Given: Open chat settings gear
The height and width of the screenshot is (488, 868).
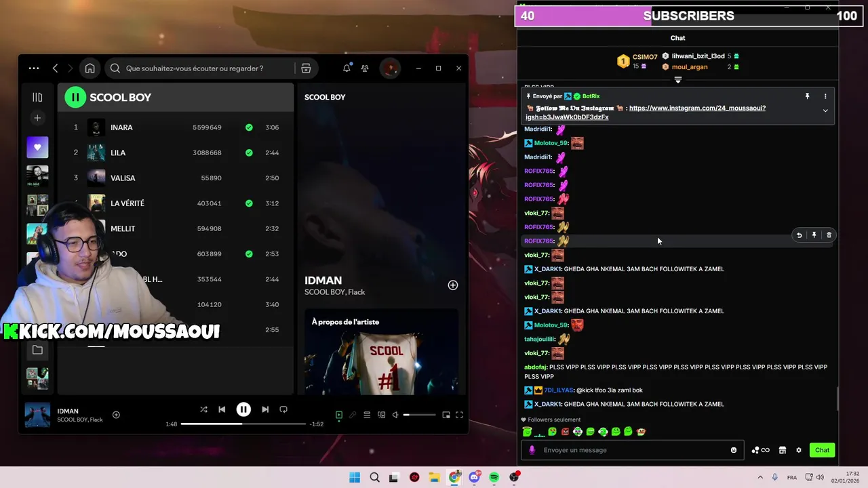Looking at the screenshot, I should (x=799, y=450).
